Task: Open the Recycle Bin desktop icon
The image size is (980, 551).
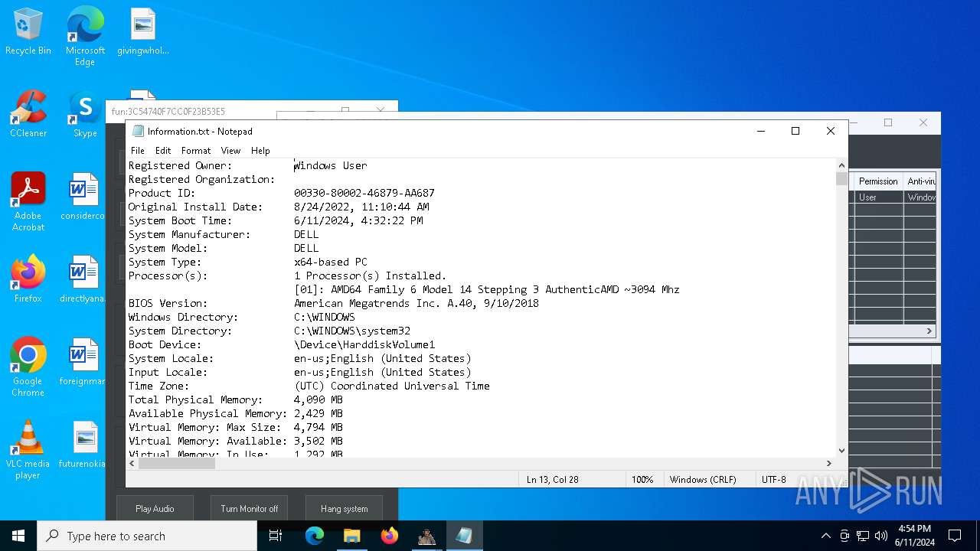Action: [x=28, y=32]
